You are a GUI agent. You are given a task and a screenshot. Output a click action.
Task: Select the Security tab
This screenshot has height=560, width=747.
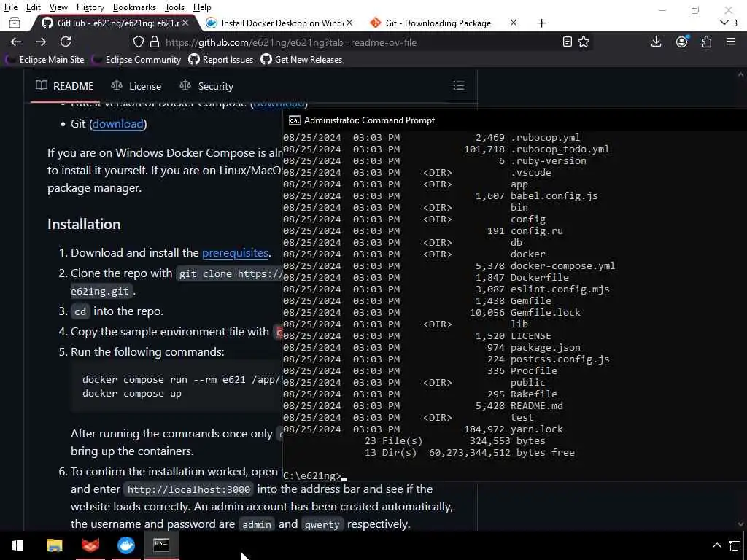(206, 86)
